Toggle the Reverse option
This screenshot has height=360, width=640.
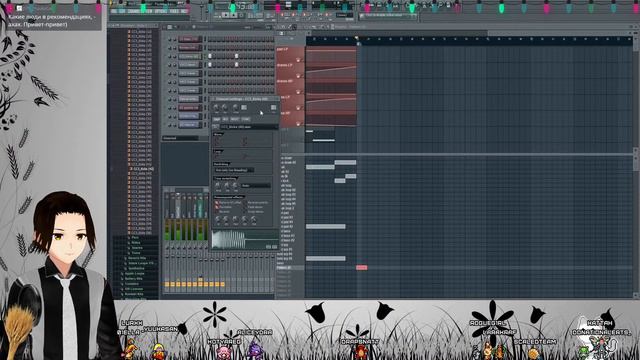pyautogui.click(x=222, y=211)
